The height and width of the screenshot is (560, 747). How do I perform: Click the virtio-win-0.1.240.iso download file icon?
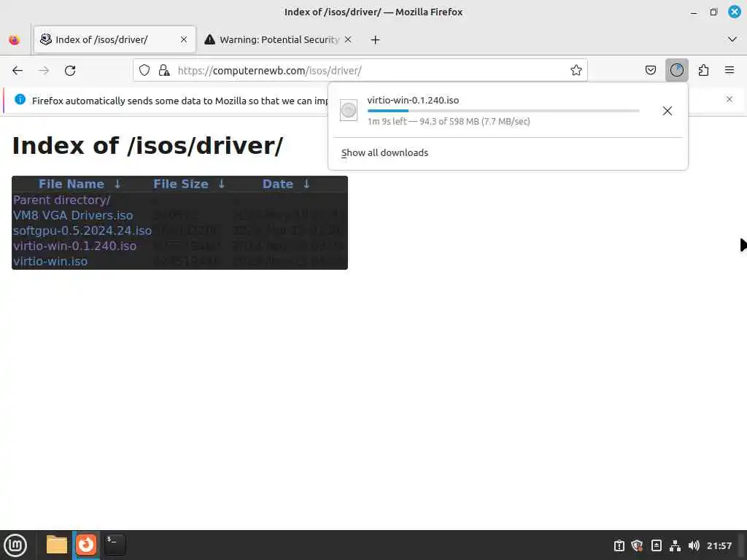348,111
